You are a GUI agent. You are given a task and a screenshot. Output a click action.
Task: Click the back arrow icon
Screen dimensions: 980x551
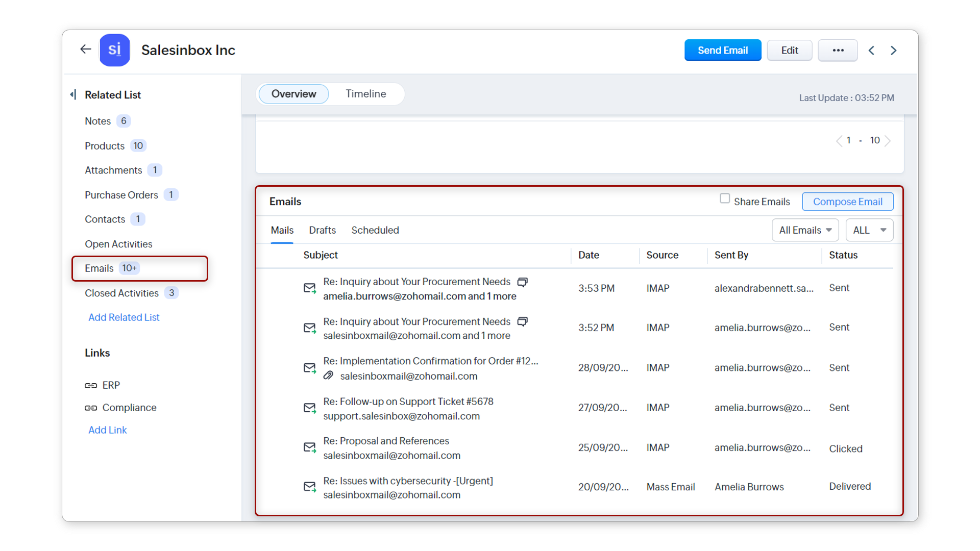[x=85, y=49]
